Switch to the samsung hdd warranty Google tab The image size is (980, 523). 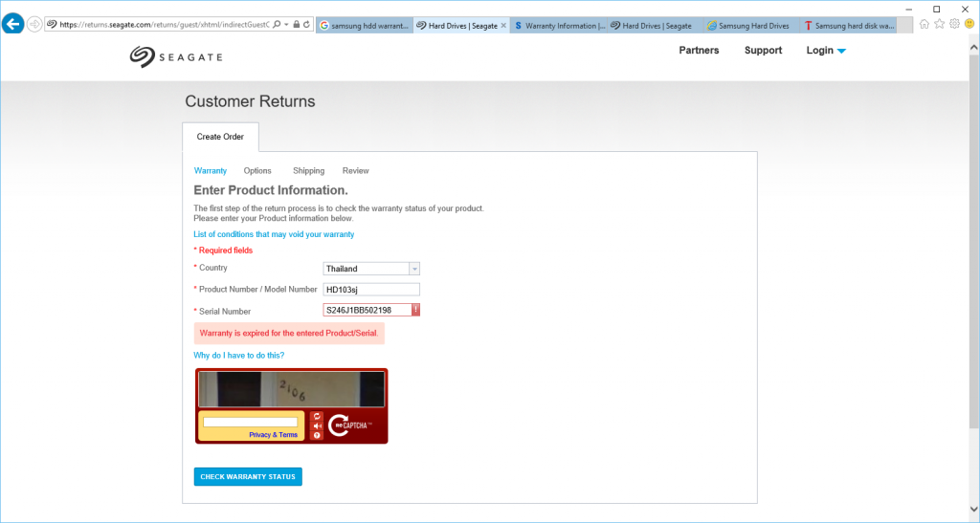click(x=365, y=26)
